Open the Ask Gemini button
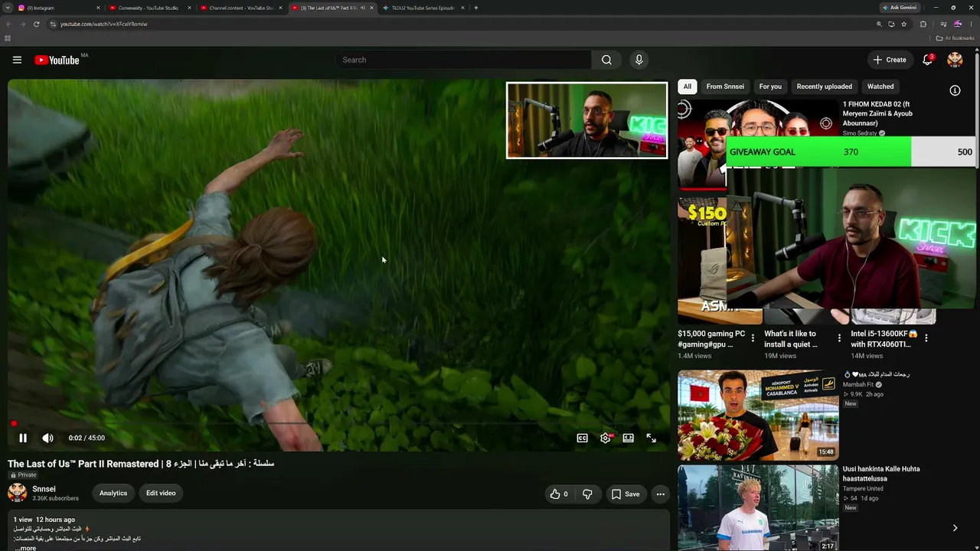This screenshot has height=551, width=980. (x=900, y=8)
